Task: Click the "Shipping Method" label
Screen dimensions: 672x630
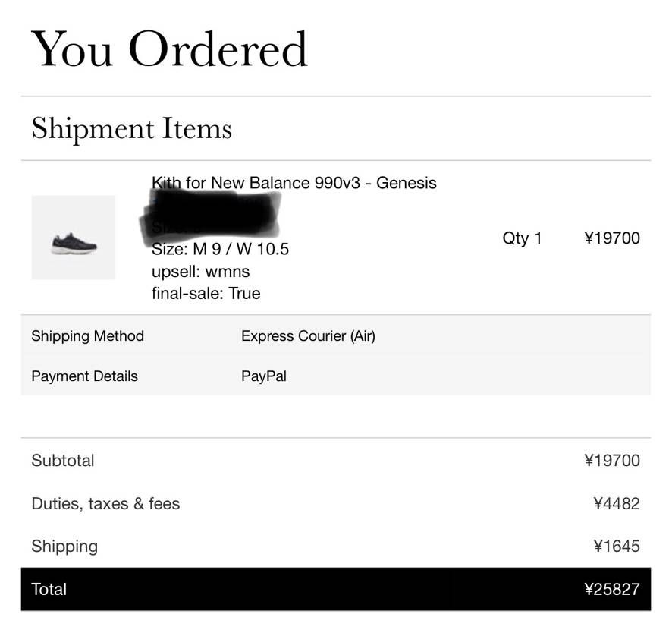Action: [x=87, y=336]
